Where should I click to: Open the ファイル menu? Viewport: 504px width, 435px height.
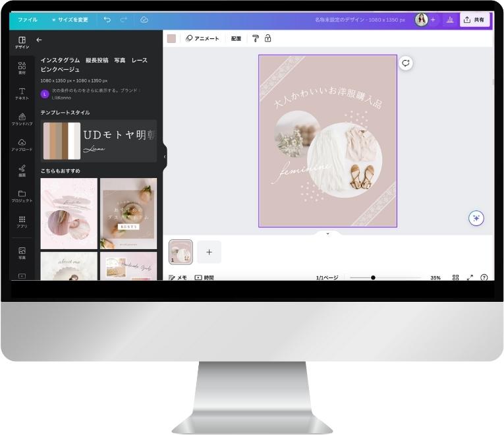pyautogui.click(x=28, y=20)
